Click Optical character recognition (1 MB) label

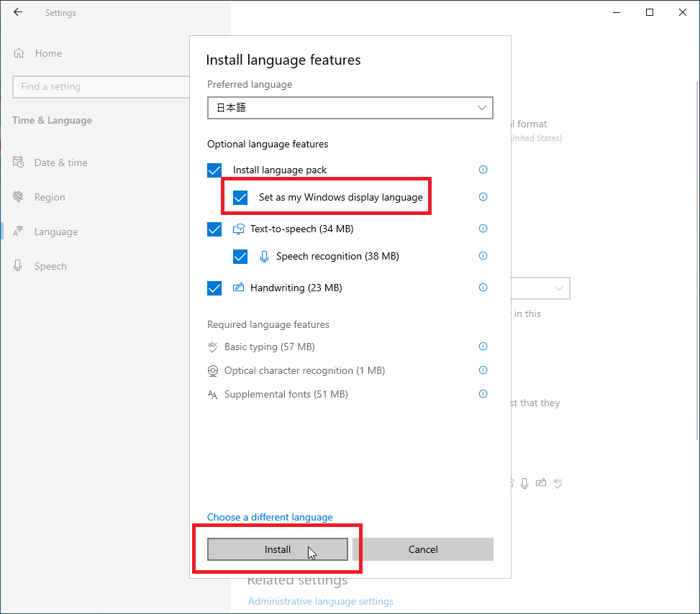coord(304,370)
